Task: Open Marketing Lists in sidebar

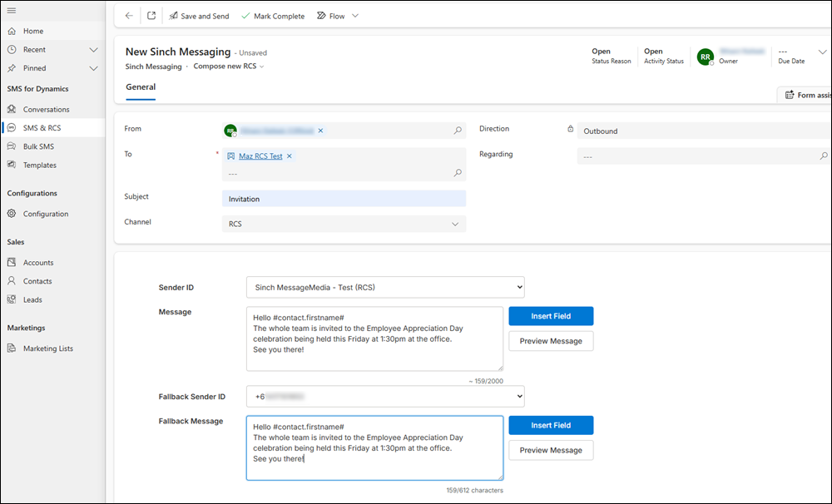Action: (x=53, y=348)
